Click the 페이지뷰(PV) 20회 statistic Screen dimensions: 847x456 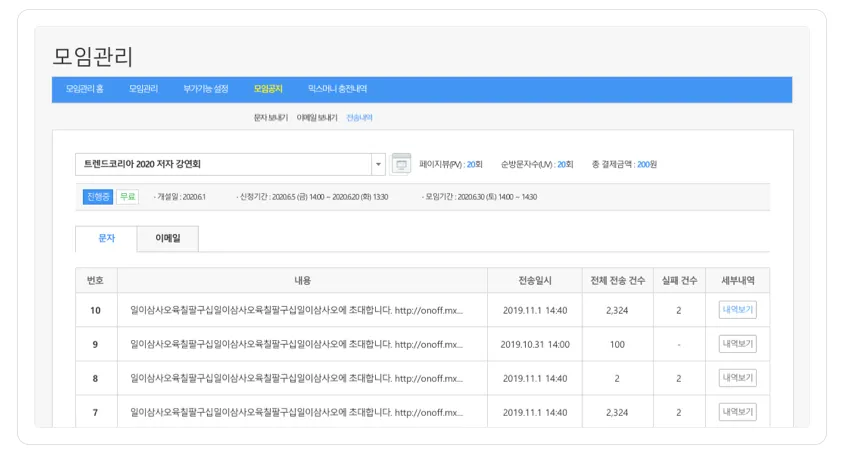point(451,165)
